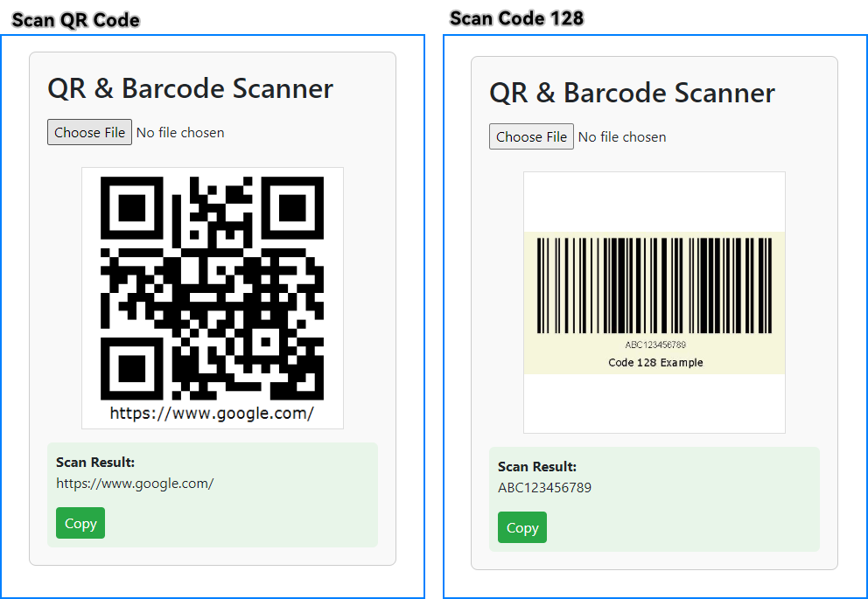The width and height of the screenshot is (868, 599).
Task: Copy the Code 128 scan result
Action: pos(521,527)
